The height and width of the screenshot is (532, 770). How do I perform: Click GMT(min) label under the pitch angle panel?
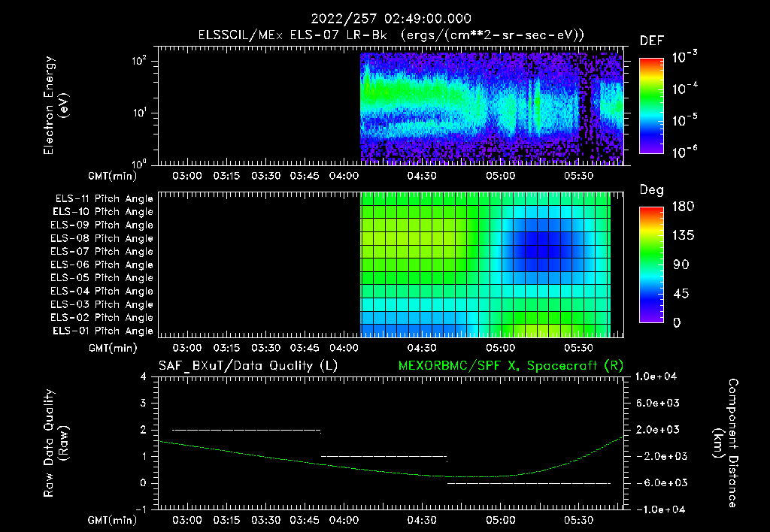[x=113, y=348]
